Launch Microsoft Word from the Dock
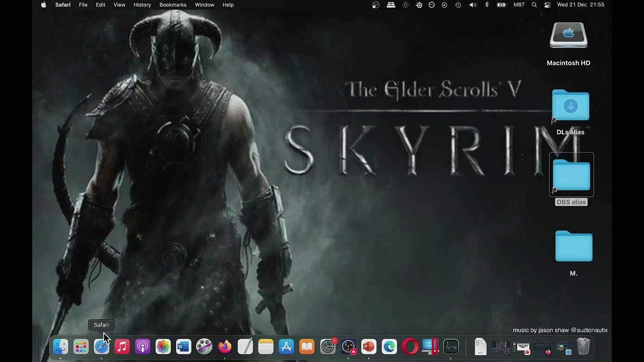Viewport: 644px width, 362px height. 184,346
